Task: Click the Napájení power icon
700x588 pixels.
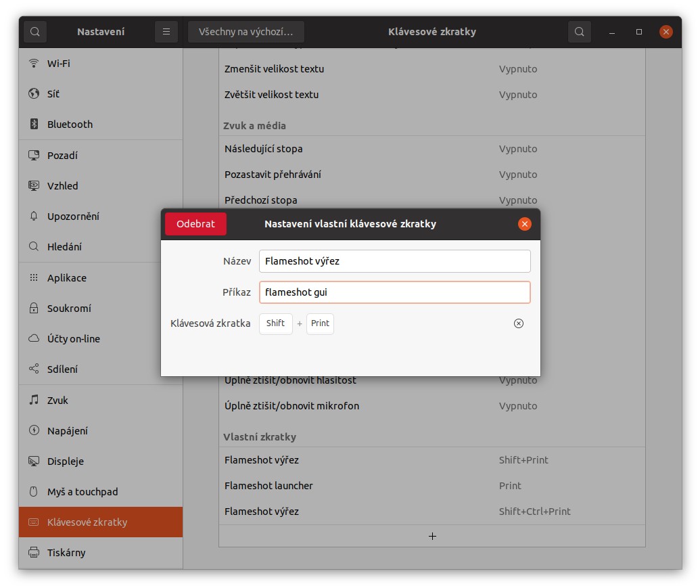Action: (x=34, y=430)
